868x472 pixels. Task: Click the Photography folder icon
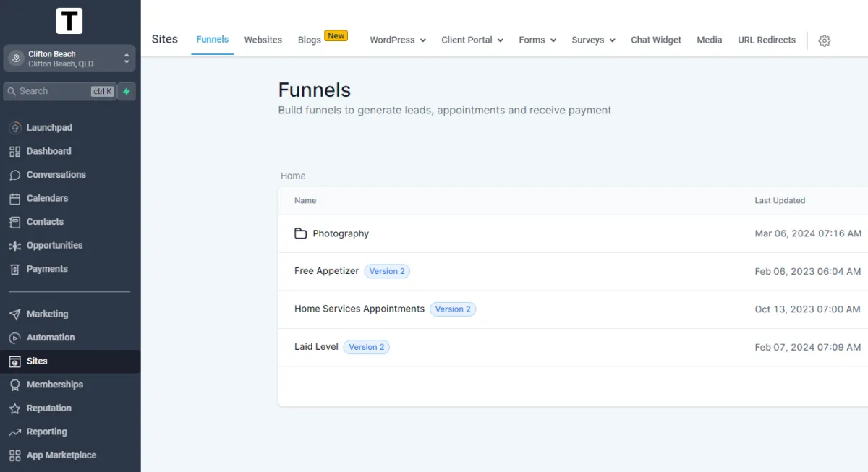(301, 233)
